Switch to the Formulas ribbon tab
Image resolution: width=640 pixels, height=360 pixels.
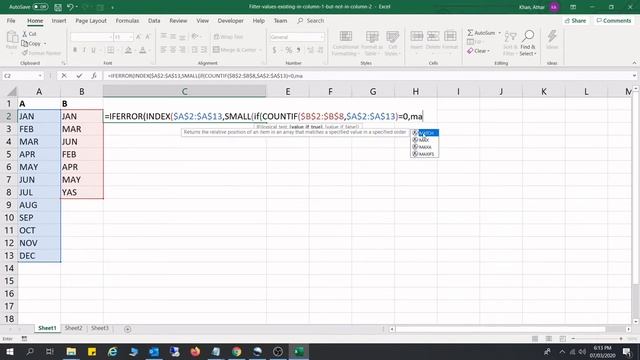(x=127, y=20)
